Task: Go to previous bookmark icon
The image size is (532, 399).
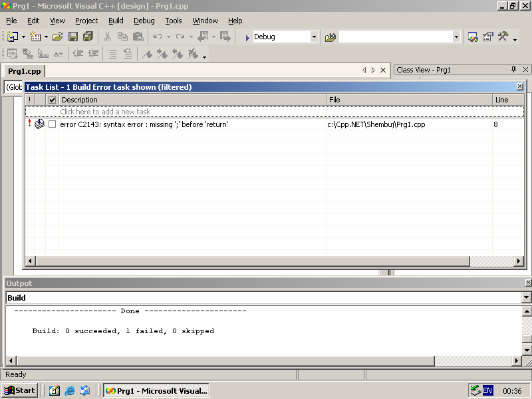Action: pyautogui.click(x=178, y=54)
